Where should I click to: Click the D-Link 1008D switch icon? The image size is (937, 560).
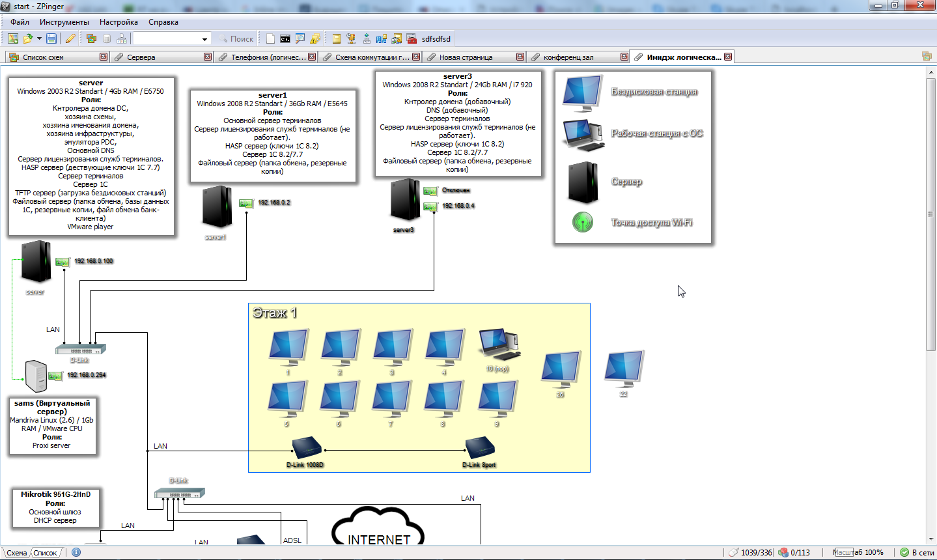coord(306,448)
